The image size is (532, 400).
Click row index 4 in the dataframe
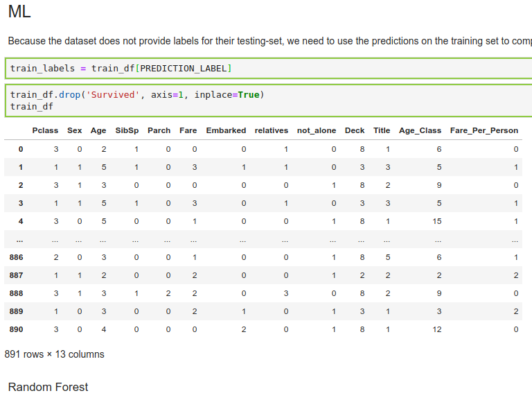pyautogui.click(x=20, y=221)
